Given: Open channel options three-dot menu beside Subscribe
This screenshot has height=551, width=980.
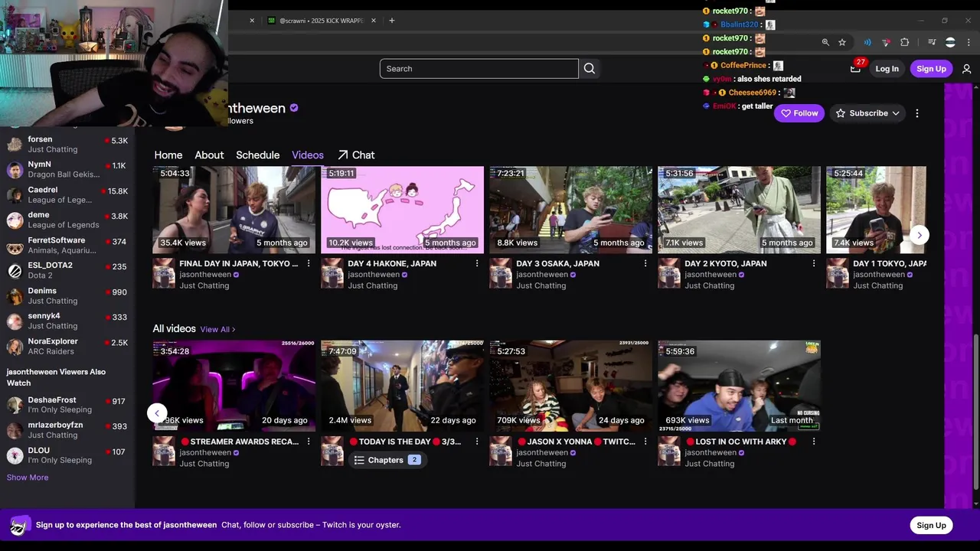Looking at the screenshot, I should click(x=917, y=113).
